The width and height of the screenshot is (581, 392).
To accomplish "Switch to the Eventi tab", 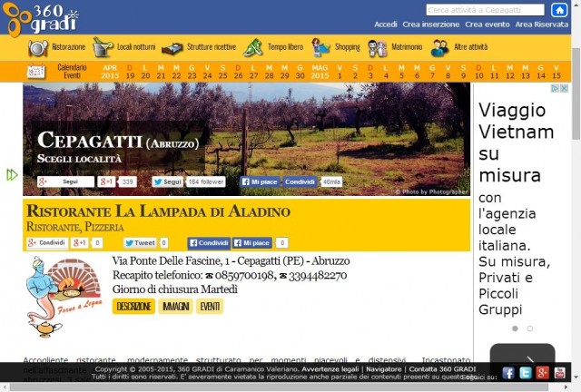I will 210,307.
